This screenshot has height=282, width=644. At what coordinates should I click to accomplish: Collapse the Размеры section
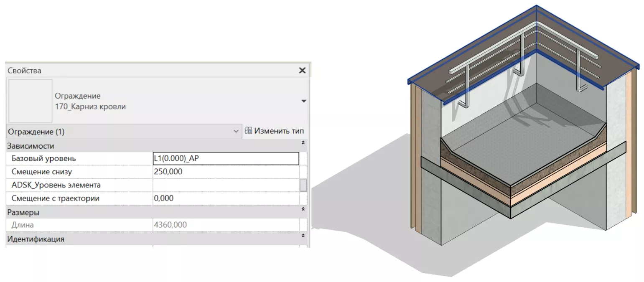click(303, 209)
